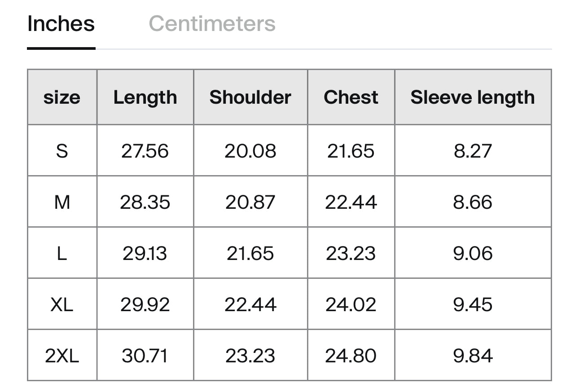Click the Sleeve length column header
The image size is (579, 392).
tap(473, 97)
